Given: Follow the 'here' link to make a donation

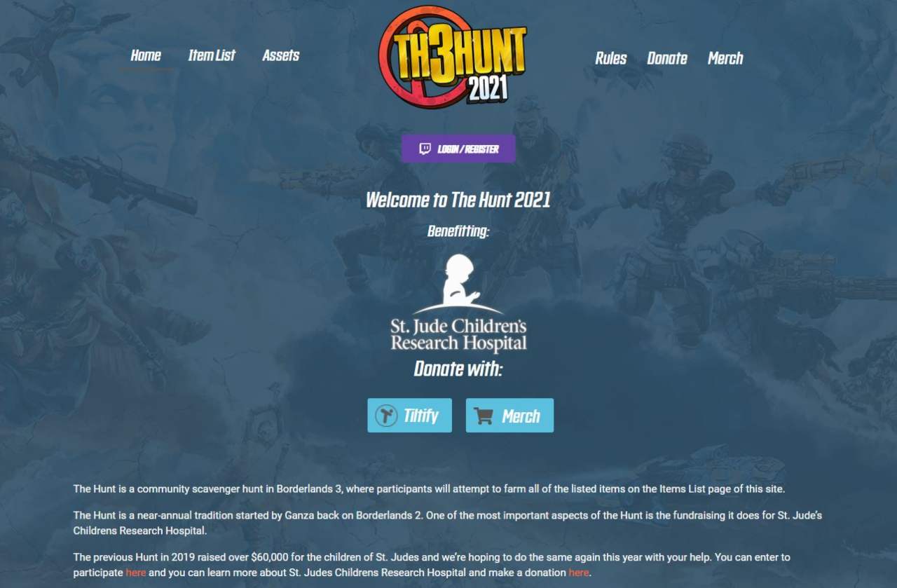Looking at the screenshot, I should click(579, 573).
